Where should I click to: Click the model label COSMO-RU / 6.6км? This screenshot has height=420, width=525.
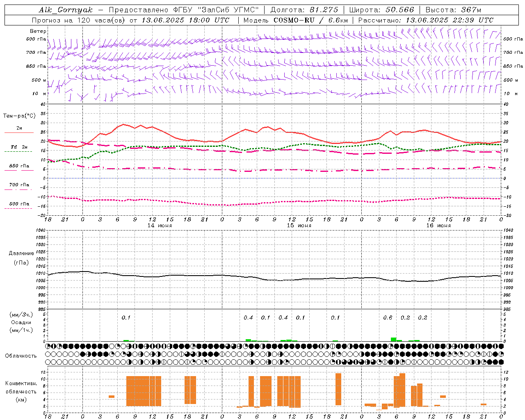[x=310, y=20]
